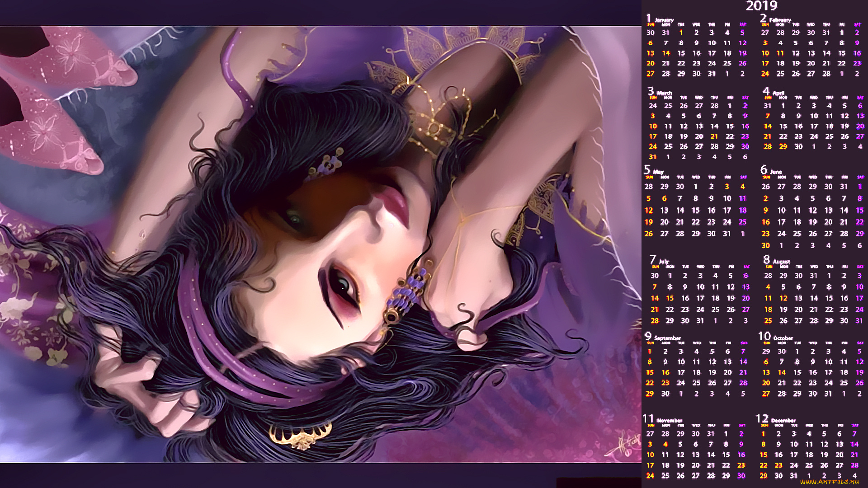Click date 23 in September calendar

point(665,383)
